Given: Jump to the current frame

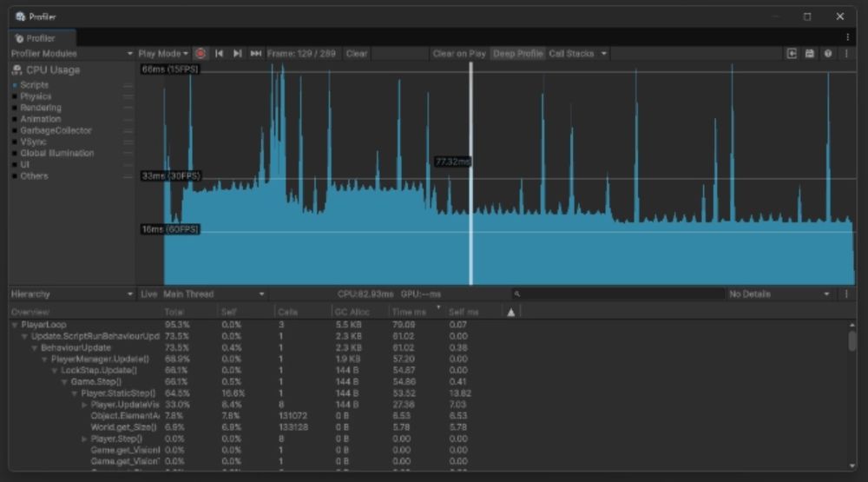Looking at the screenshot, I should tap(255, 54).
